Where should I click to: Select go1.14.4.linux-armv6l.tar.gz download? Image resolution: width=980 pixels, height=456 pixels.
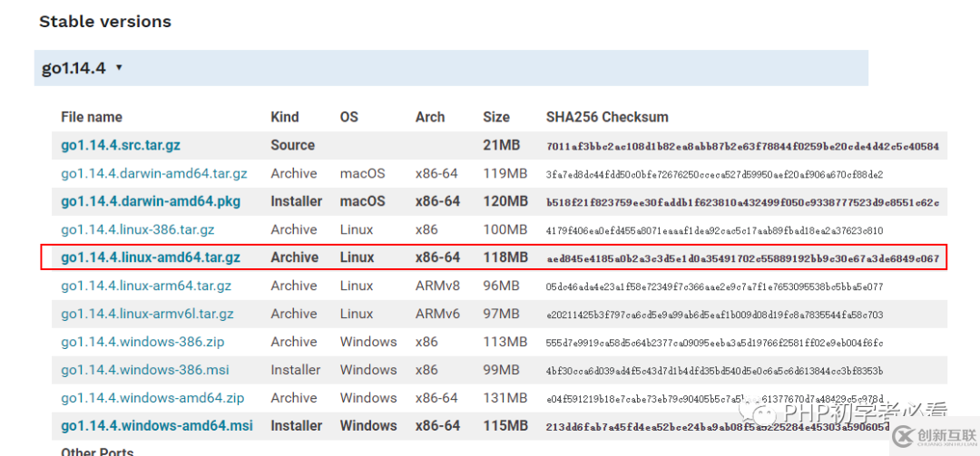click(147, 314)
